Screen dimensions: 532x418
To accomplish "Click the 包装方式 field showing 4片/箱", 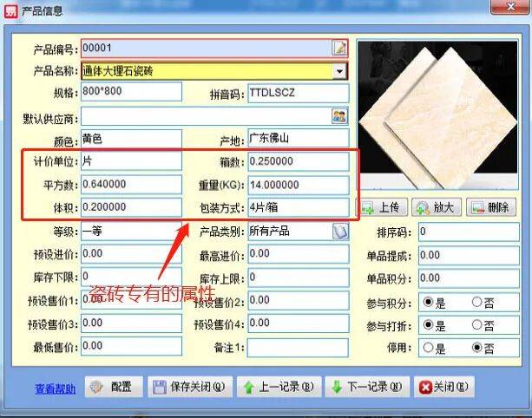I will pos(298,207).
